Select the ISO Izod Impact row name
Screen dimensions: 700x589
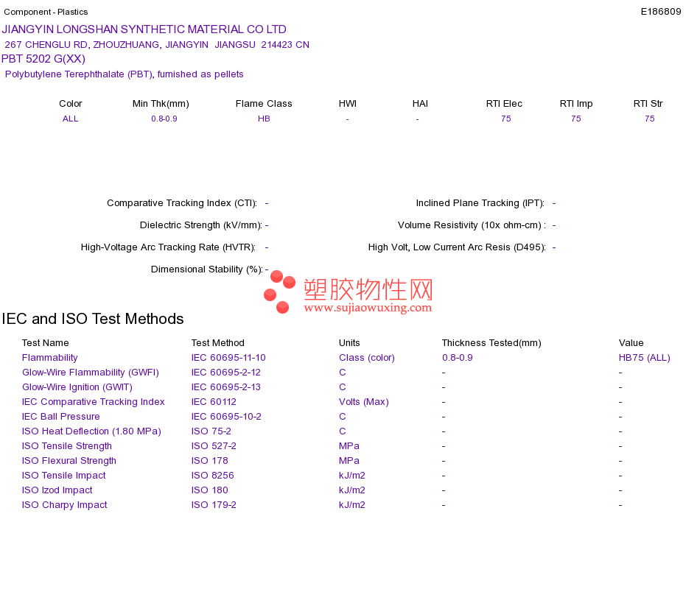(x=57, y=490)
